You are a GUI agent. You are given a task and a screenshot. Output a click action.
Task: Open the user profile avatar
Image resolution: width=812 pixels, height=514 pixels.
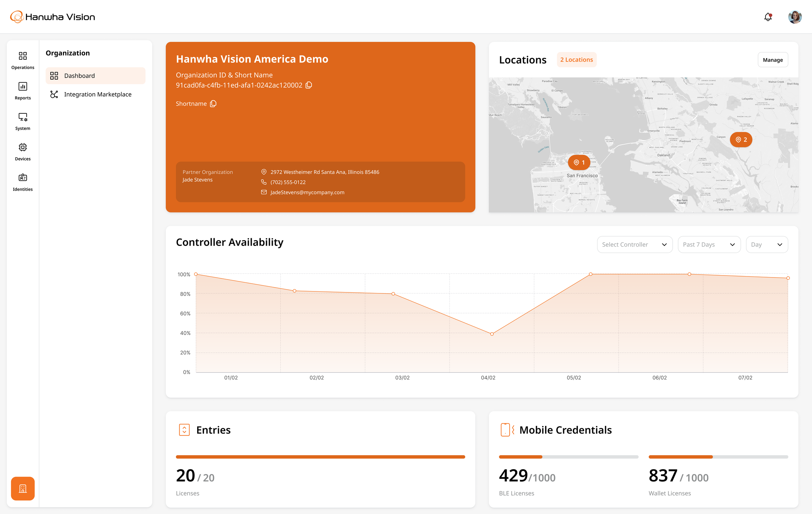click(795, 17)
